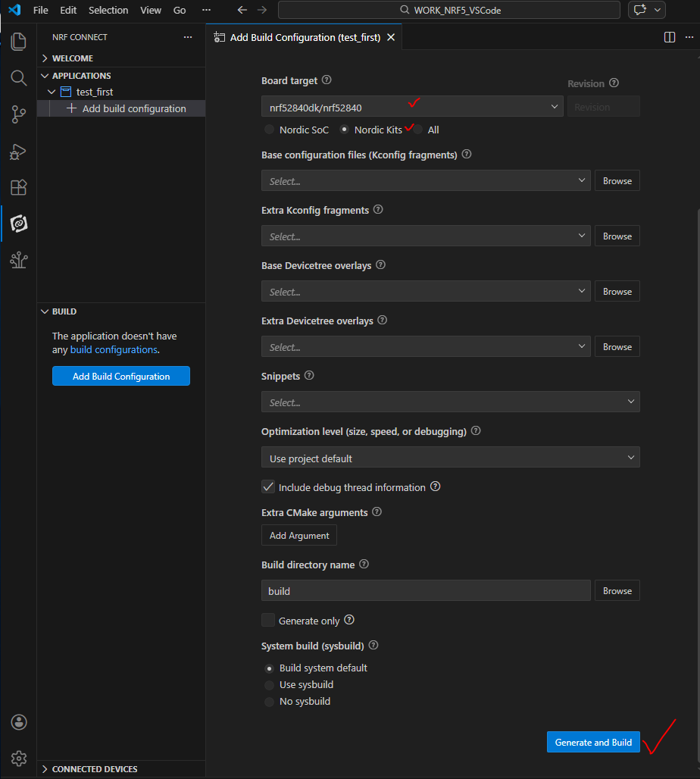Click help icon next to Extra Kconfig fragments
This screenshot has height=779, width=700.
pos(378,210)
